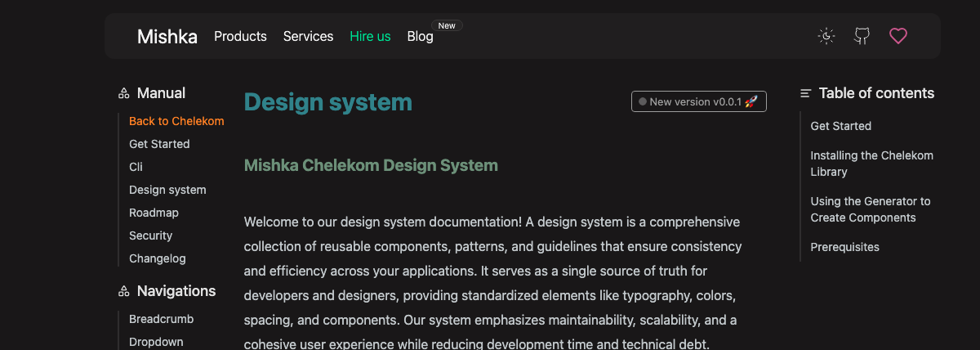
Task: Open the Security page
Action: click(x=151, y=236)
